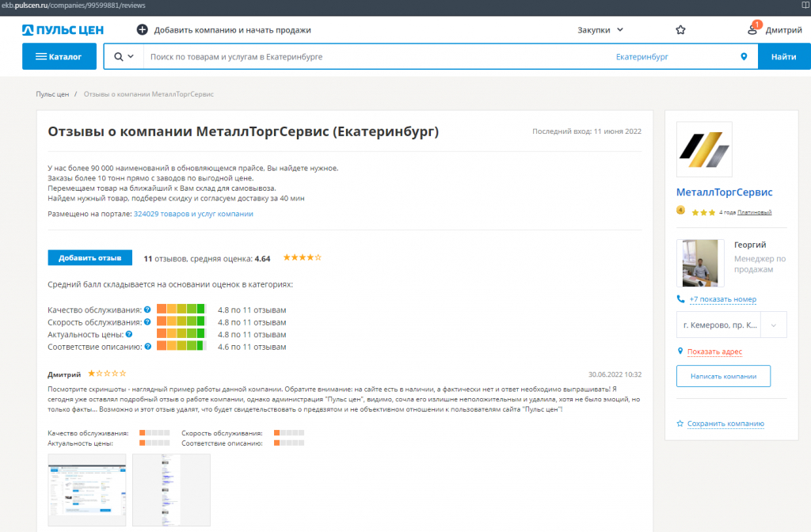The width and height of the screenshot is (811, 532).
Task: Click the plus icon next to Добавить компанию
Action: click(x=143, y=30)
